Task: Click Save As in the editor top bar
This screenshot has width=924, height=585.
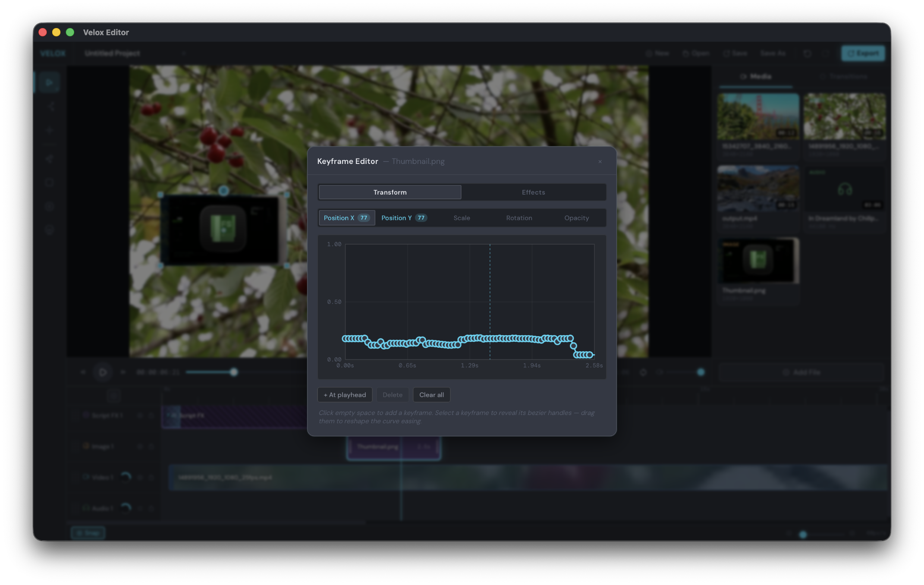Action: (773, 53)
